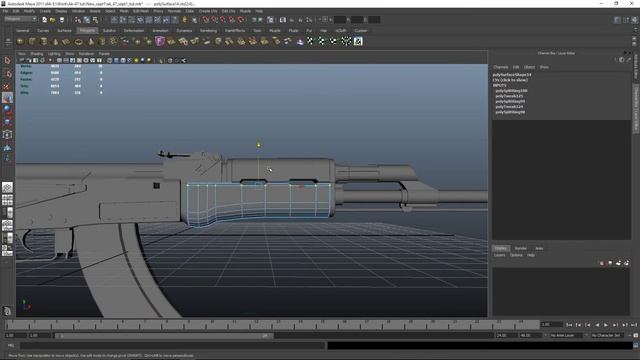Screen dimensions: 640x360
Task: Toggle Make live magnet icon
Action: [x=241, y=20]
